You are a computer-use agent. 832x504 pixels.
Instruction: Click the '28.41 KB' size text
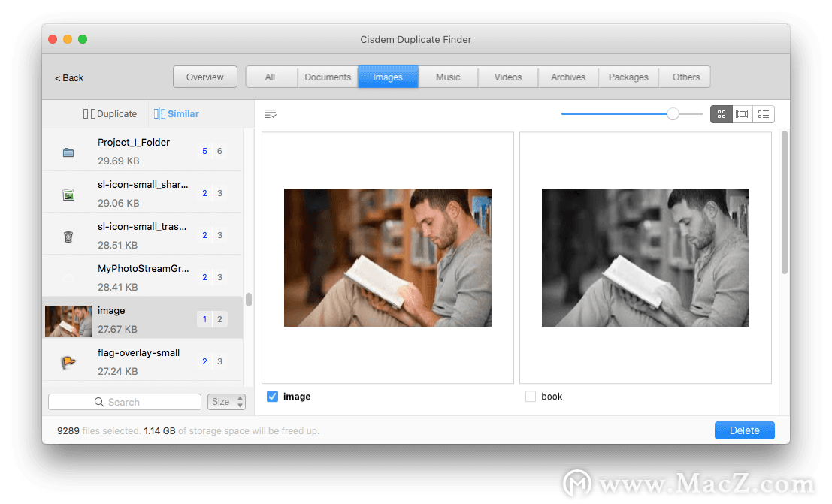coord(118,287)
